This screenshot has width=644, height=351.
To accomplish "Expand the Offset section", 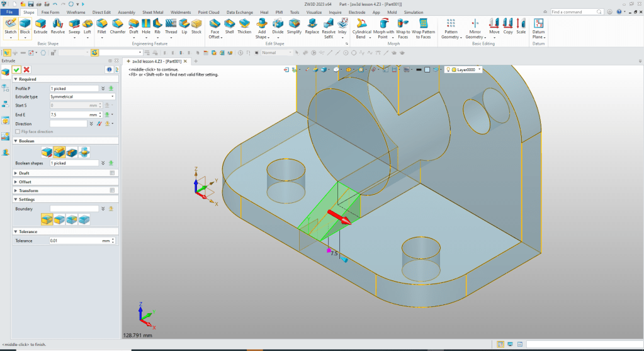I will (x=25, y=181).
